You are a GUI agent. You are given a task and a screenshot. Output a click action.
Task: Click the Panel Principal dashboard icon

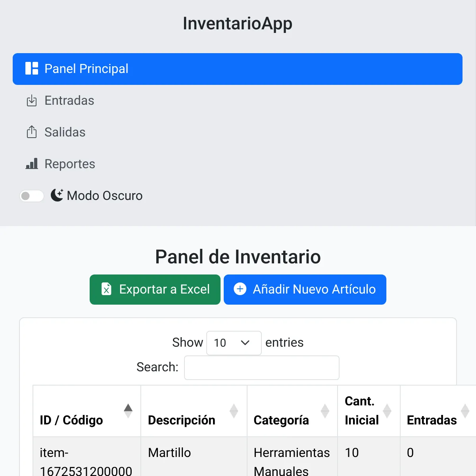pyautogui.click(x=32, y=69)
